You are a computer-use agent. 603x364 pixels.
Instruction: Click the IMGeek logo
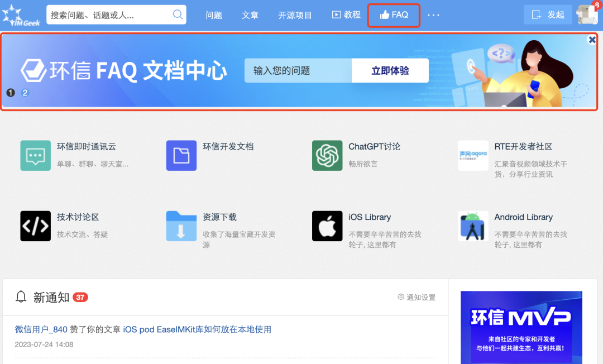point(21,16)
